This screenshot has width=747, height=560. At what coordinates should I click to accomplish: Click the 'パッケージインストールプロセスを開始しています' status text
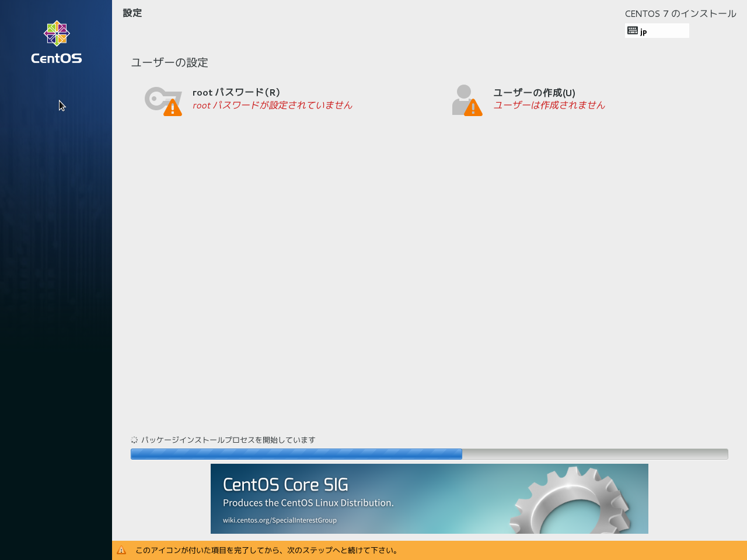click(228, 440)
